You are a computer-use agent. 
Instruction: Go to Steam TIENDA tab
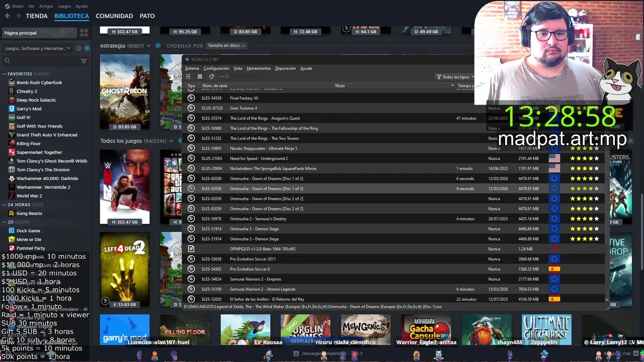pos(37,16)
